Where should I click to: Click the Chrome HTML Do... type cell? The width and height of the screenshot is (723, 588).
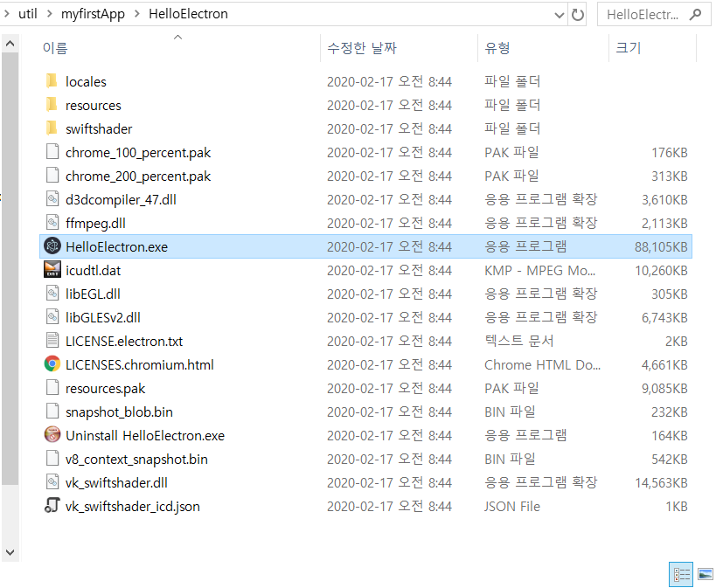tap(542, 365)
